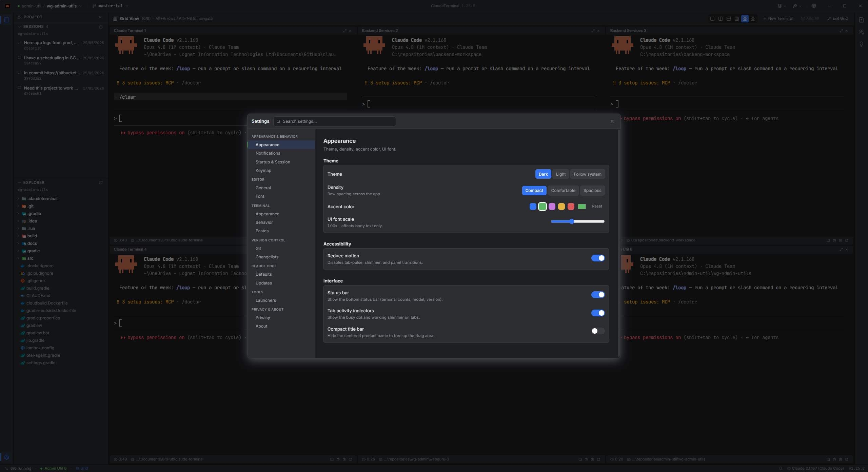Select the Light theme option

561,174
